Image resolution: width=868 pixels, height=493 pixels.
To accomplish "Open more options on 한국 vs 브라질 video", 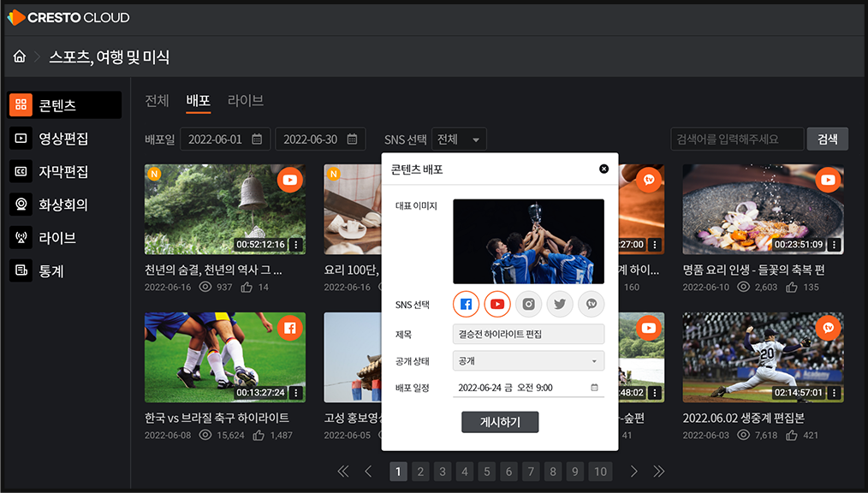I will pyautogui.click(x=296, y=393).
